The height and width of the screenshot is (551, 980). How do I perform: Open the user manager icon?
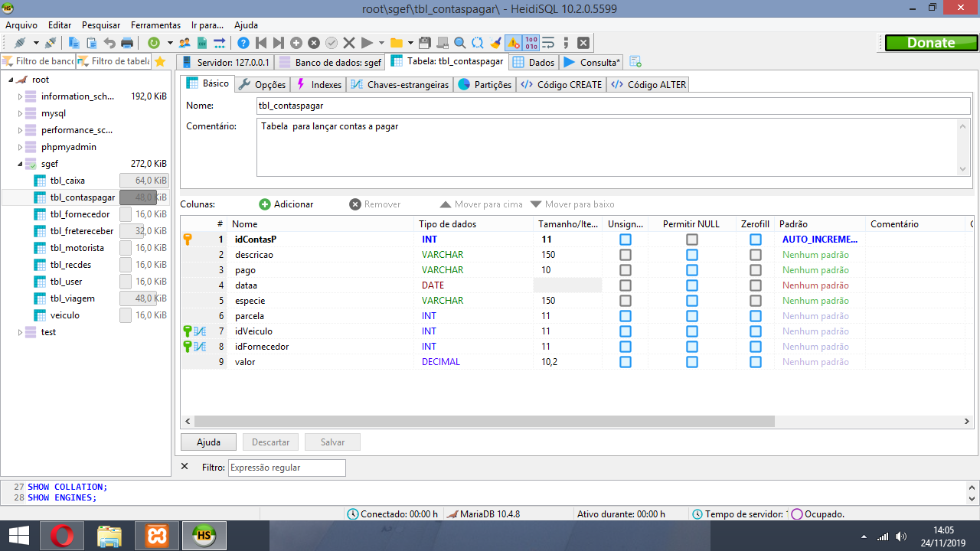(x=185, y=43)
